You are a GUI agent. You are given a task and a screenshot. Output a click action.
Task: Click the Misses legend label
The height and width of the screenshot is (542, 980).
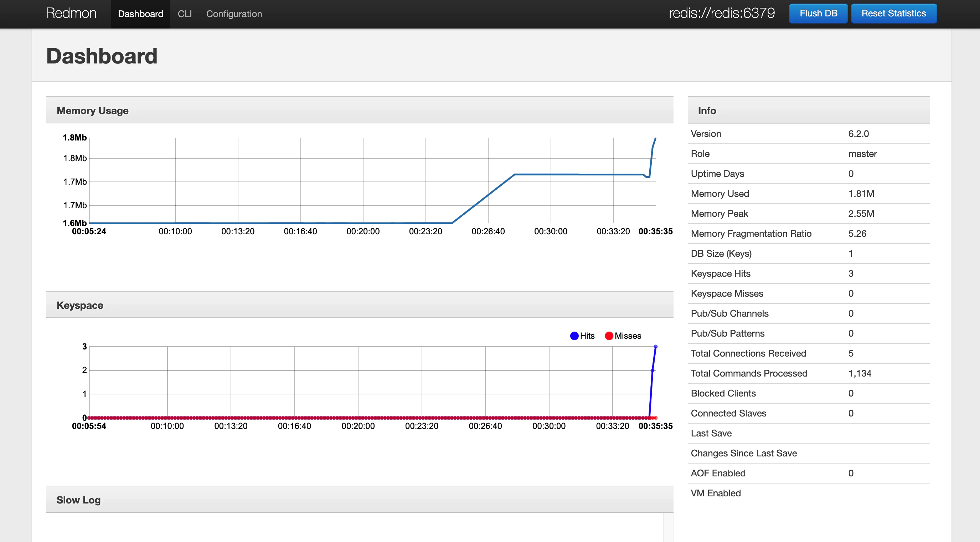coord(628,336)
